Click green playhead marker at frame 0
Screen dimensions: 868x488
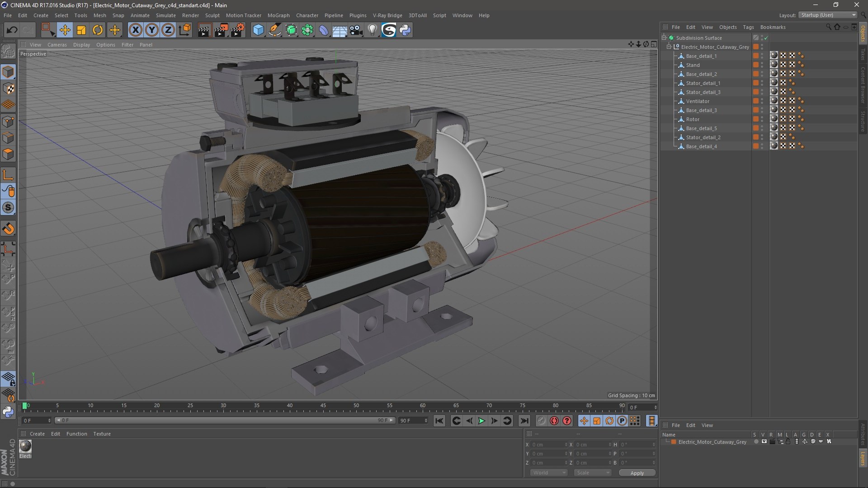tap(25, 406)
